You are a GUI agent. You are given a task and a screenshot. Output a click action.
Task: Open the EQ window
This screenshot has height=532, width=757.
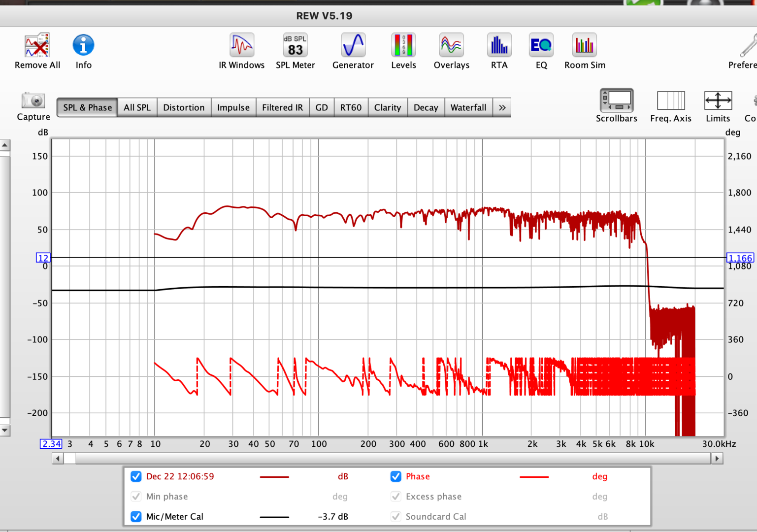[541, 46]
